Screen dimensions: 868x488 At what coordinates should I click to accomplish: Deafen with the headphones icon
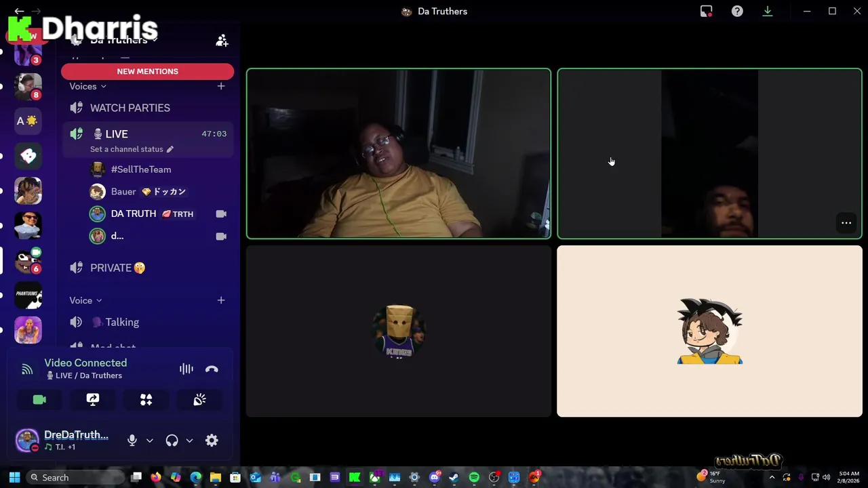172,441
